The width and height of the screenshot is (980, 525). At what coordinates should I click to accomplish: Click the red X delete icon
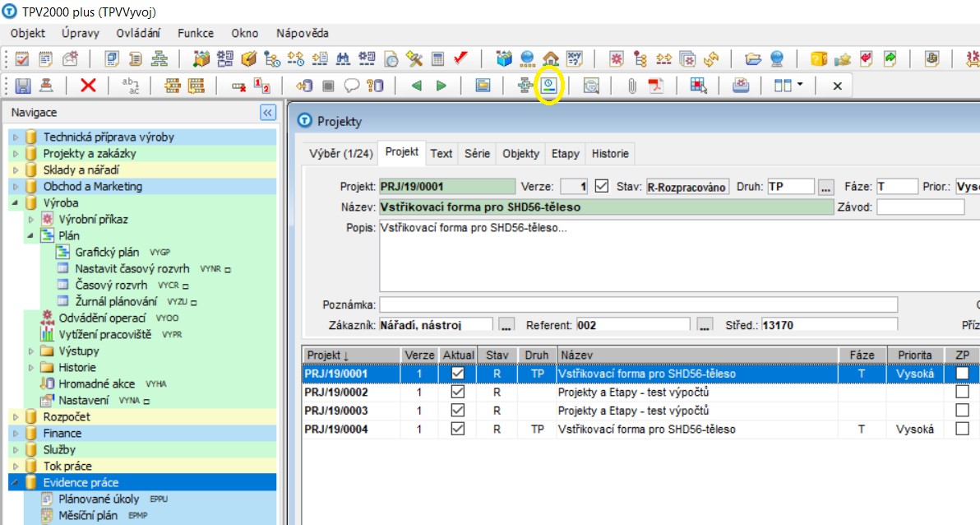coord(88,85)
